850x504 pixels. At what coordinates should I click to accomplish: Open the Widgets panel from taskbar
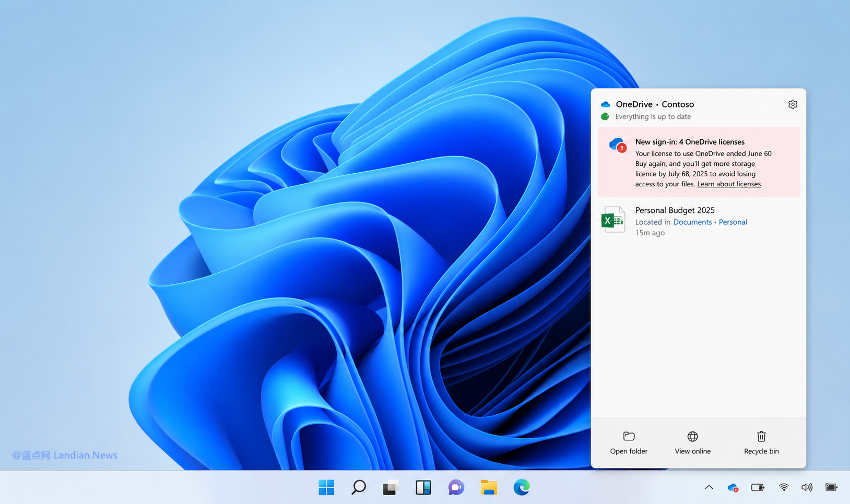pos(423,487)
